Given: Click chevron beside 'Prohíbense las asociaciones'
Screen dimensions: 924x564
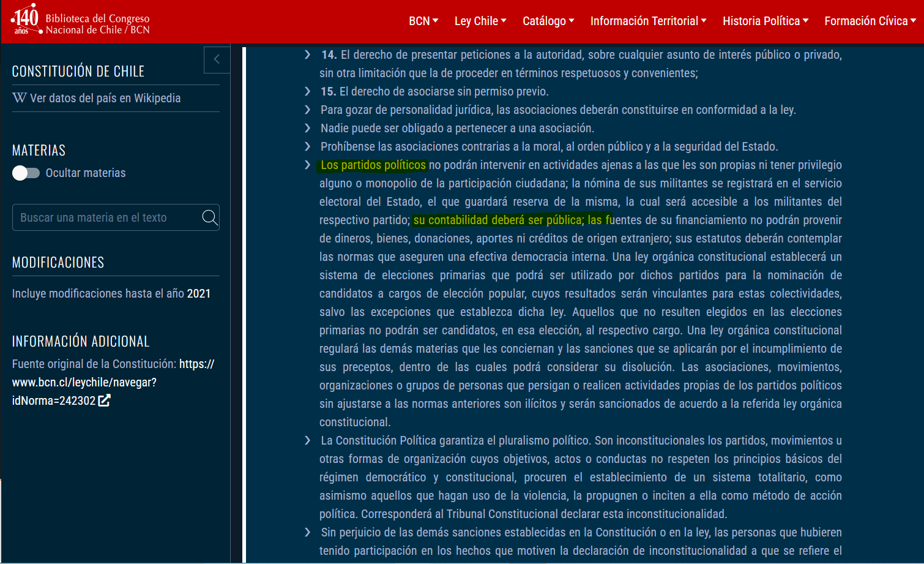Looking at the screenshot, I should [x=307, y=147].
